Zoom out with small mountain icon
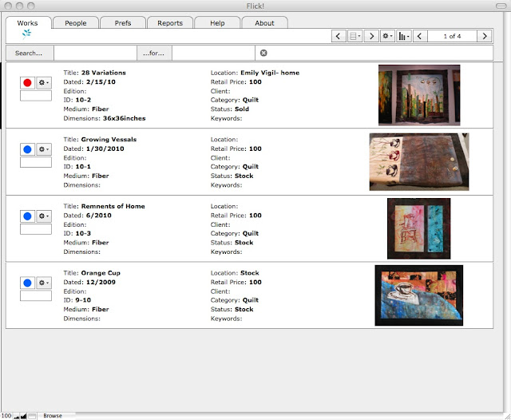Image resolution: width=511 pixels, height=420 pixels. 17,417
